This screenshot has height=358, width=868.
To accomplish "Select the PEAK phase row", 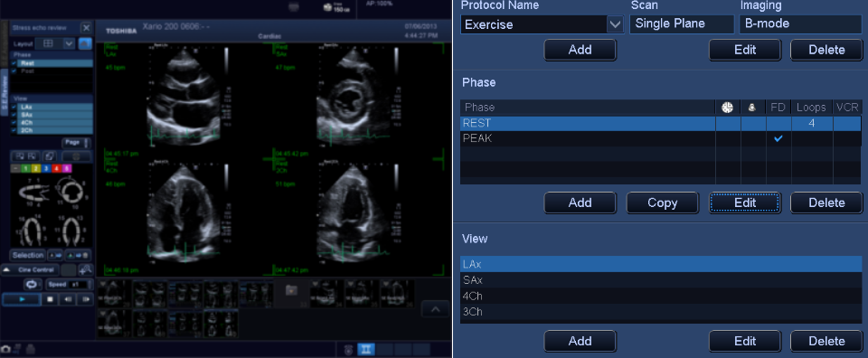I will coord(660,138).
